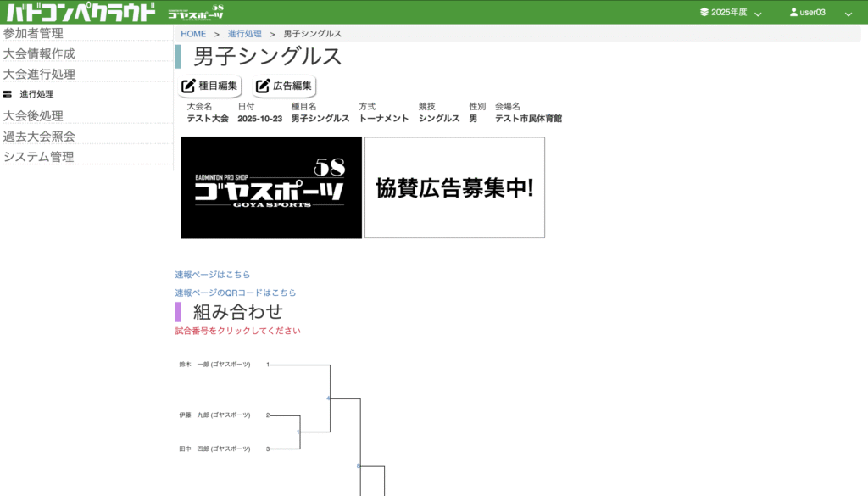Open 過去大会照会 from the sidebar
The image size is (868, 496).
click(39, 136)
